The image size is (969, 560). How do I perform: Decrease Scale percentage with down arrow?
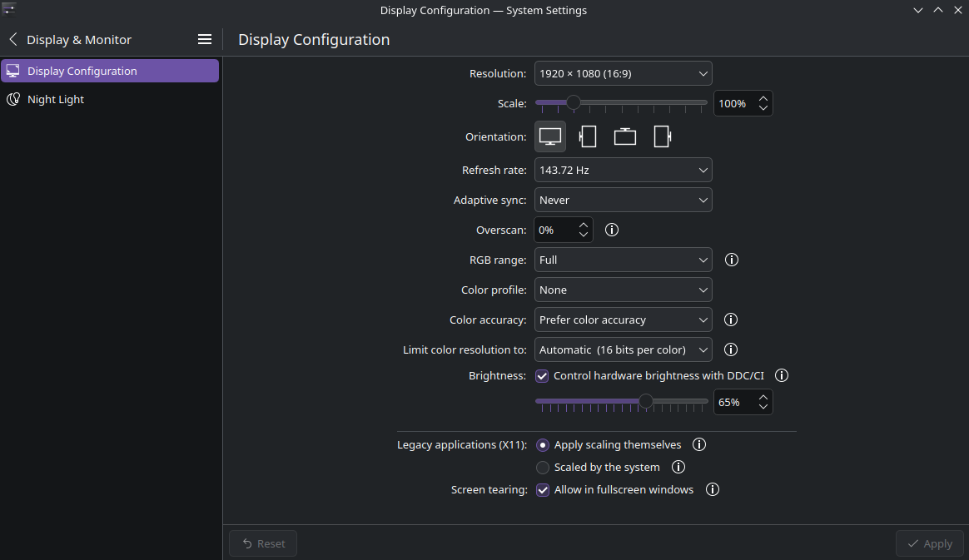point(763,109)
